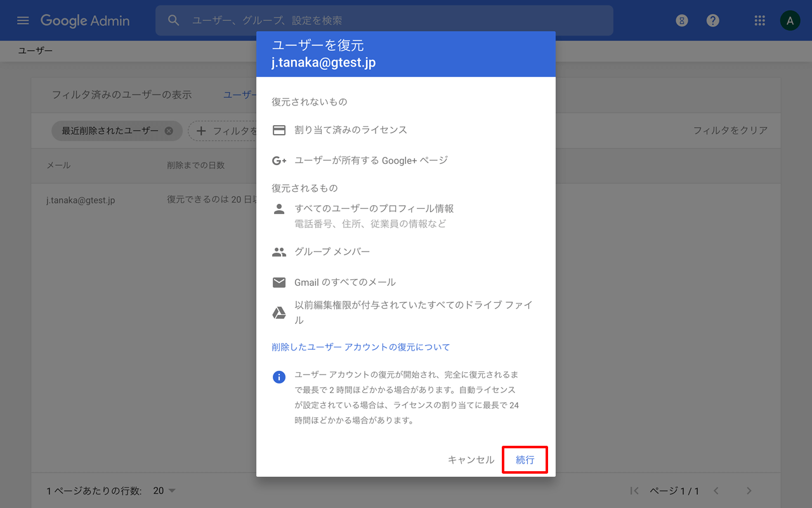Click the Drive triangle icon
812x508 pixels.
(279, 312)
